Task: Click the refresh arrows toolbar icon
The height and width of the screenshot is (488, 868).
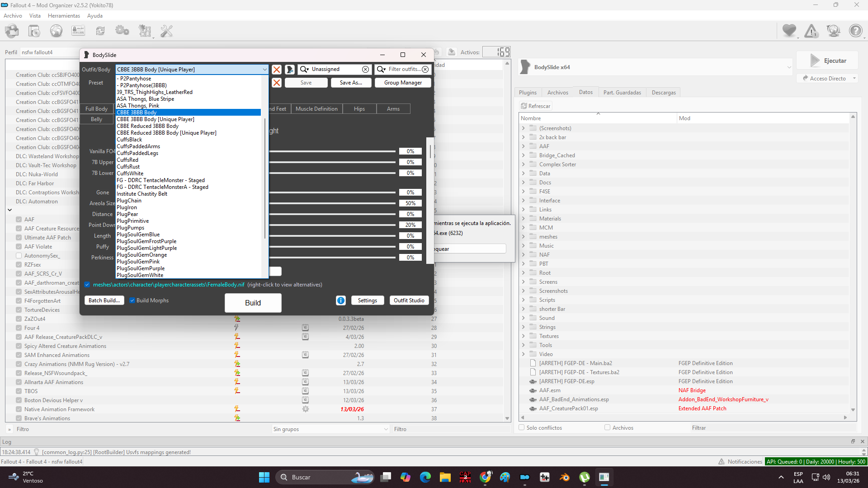Action: coord(100,31)
